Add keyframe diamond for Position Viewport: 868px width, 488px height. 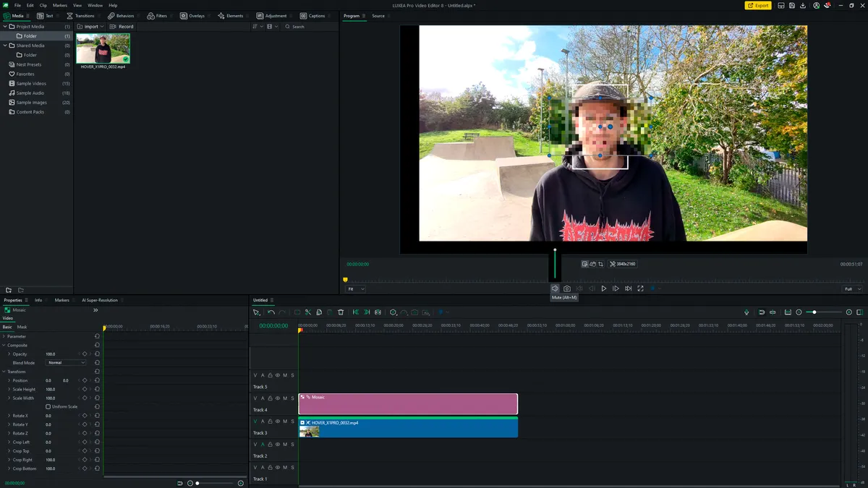pyautogui.click(x=84, y=380)
